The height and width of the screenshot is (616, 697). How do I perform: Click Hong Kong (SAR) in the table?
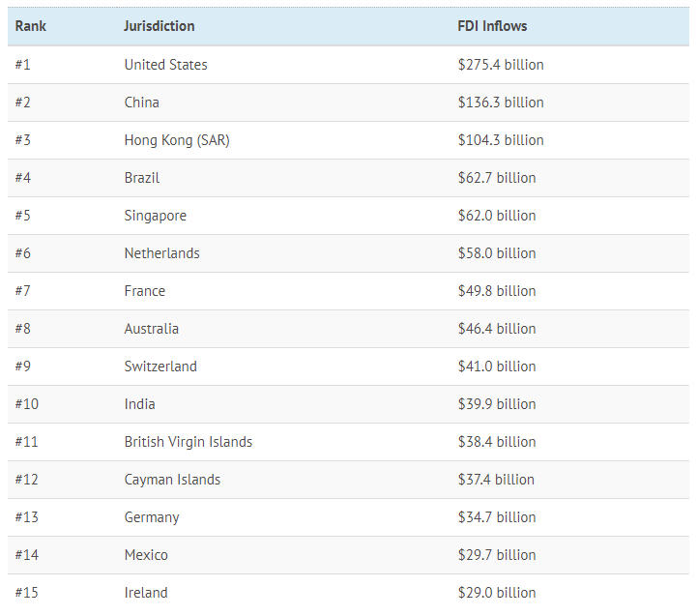(177, 140)
